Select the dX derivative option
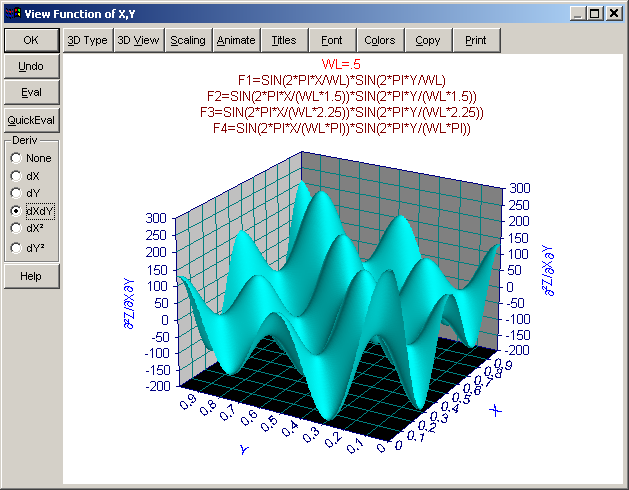This screenshot has width=629, height=490. (x=25, y=176)
